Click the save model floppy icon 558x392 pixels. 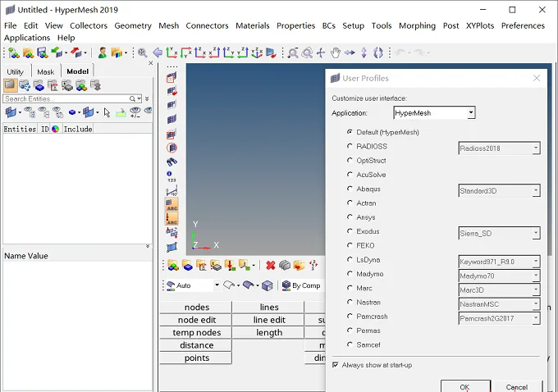pyautogui.click(x=43, y=53)
